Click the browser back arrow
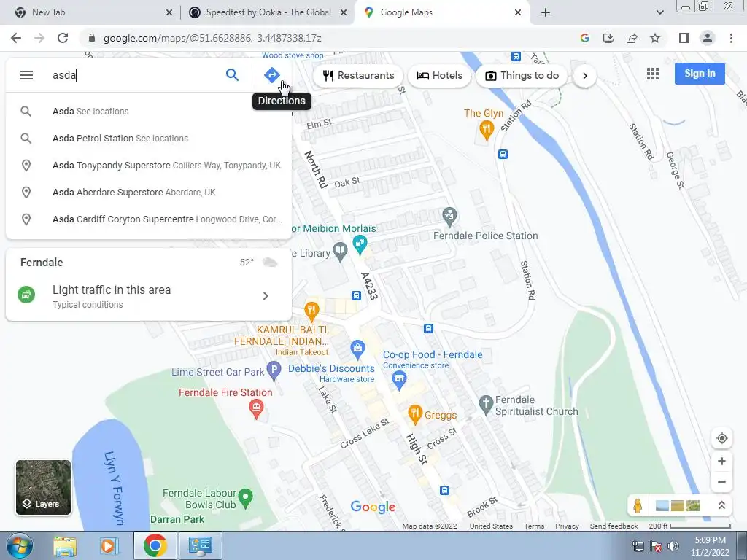This screenshot has width=747, height=560. click(16, 38)
